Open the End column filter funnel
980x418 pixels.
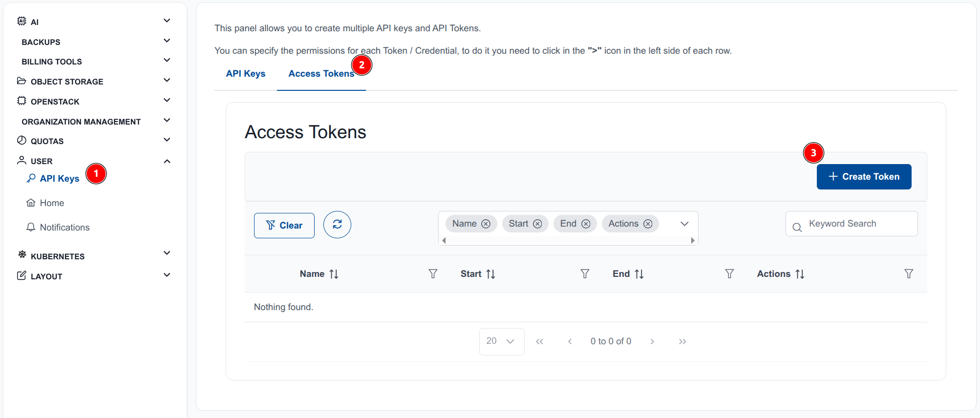[729, 274]
